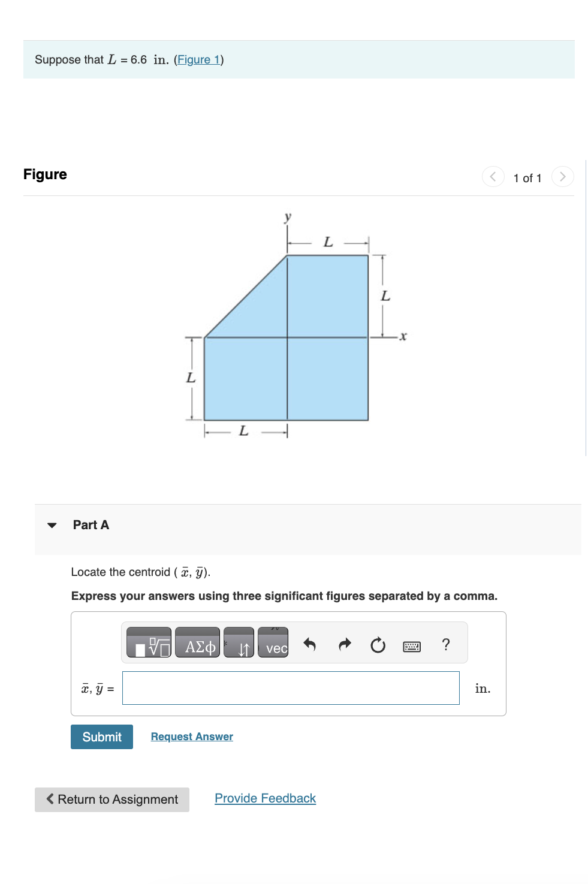The image size is (588, 884).
Task: Open the keyboard shortcuts icon in the toolbar
Action: [412, 646]
